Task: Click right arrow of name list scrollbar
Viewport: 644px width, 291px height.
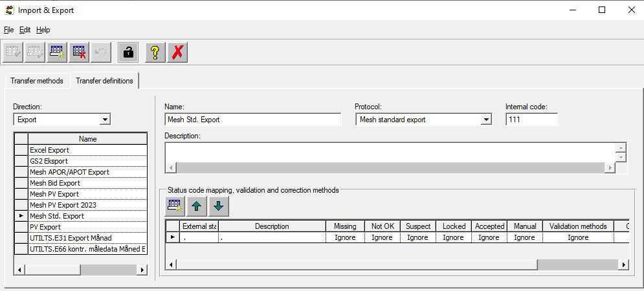Action: pyautogui.click(x=142, y=270)
